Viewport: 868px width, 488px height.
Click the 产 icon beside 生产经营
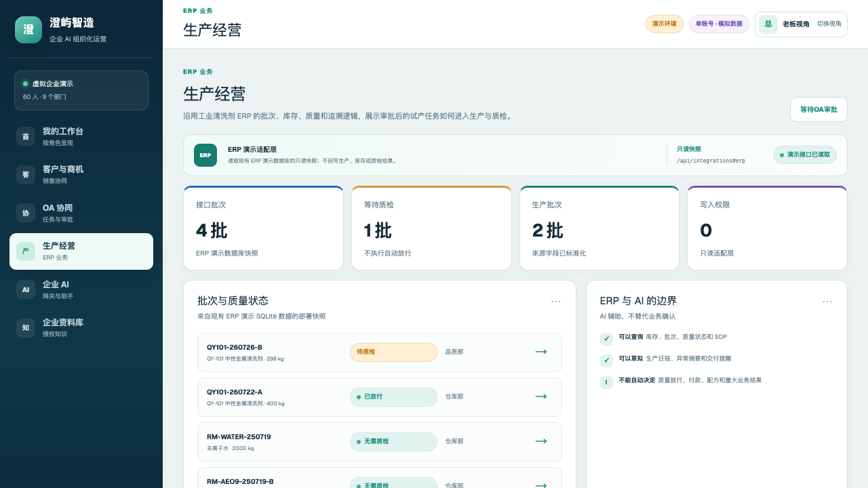[26, 251]
